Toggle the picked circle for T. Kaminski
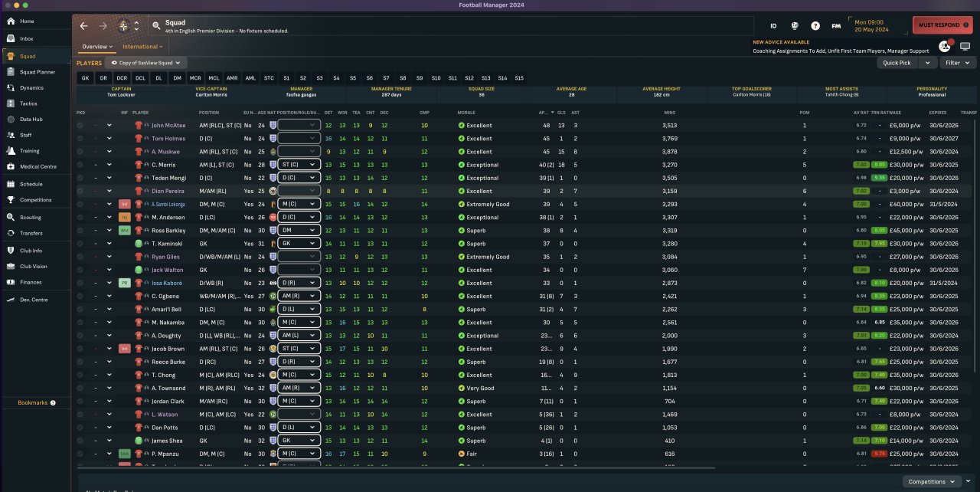The height and width of the screenshot is (492, 980). [x=80, y=244]
